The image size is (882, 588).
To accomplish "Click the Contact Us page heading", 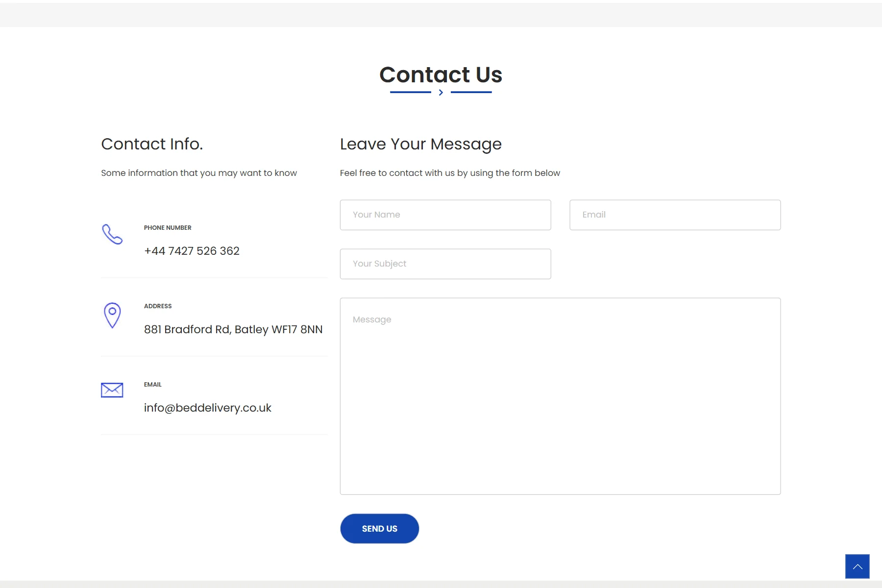I will [441, 74].
